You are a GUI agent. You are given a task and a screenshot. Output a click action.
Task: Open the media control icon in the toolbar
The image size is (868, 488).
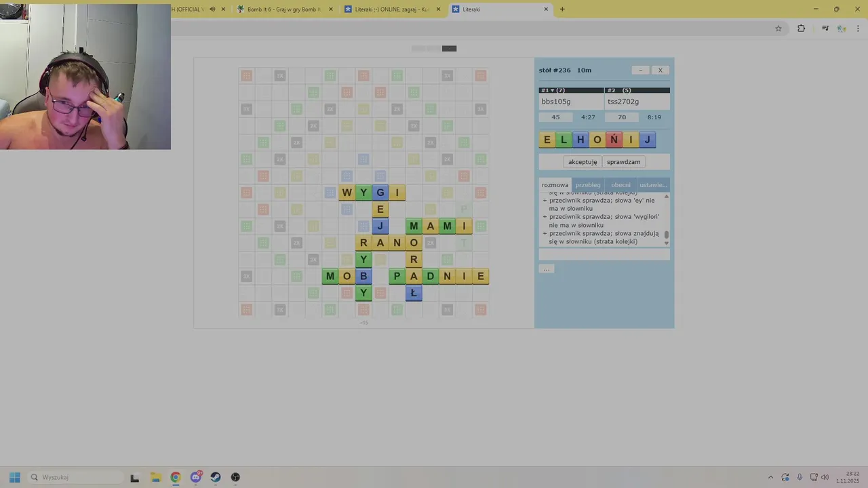[825, 28]
